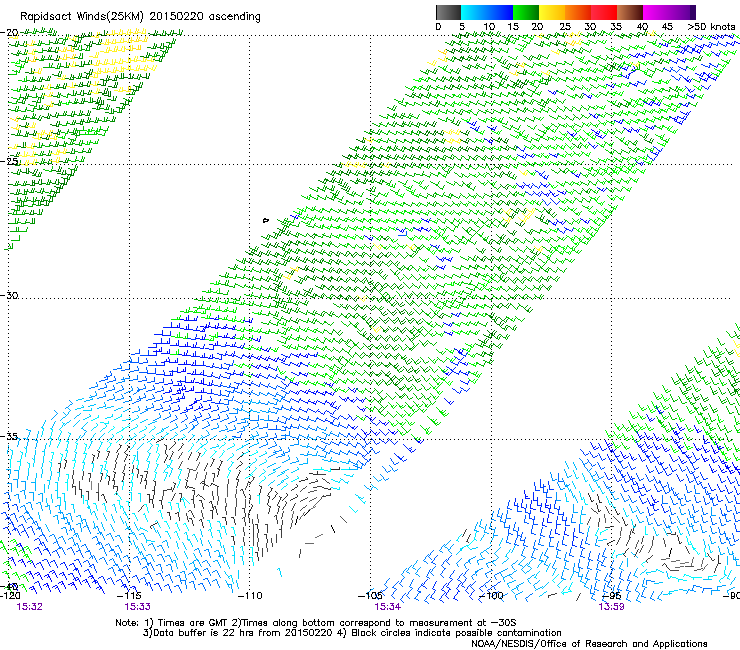This screenshot has height=650, width=740.
Task: Click the small black island outline marker
Action: click(x=266, y=220)
